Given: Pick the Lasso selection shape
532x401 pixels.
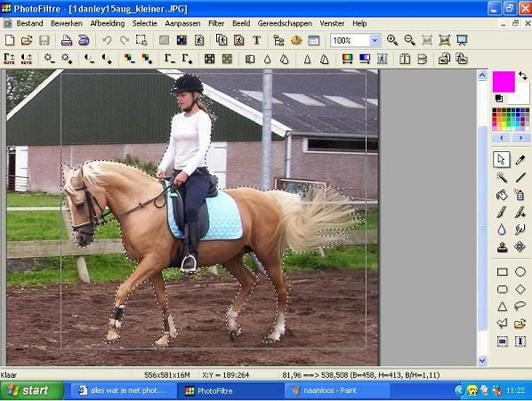Looking at the screenshot, I should click(x=520, y=307).
